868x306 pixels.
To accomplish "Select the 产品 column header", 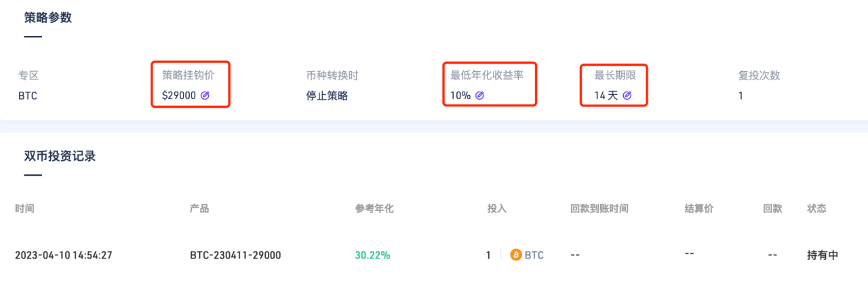I will 199,208.
